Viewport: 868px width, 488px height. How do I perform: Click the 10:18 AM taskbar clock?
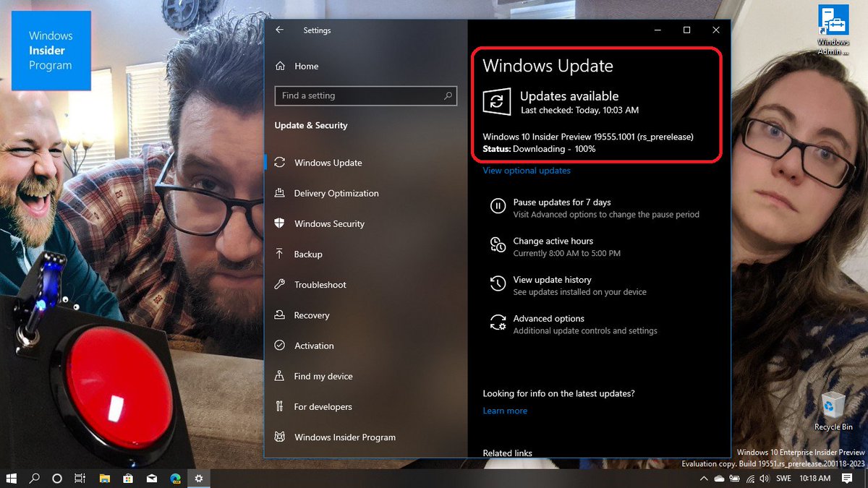[814, 479]
